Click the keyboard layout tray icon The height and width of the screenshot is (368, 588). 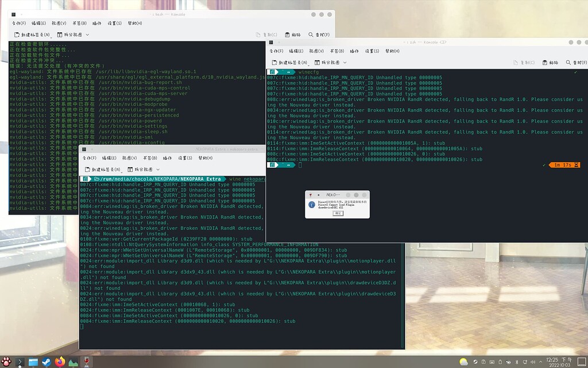(x=492, y=362)
